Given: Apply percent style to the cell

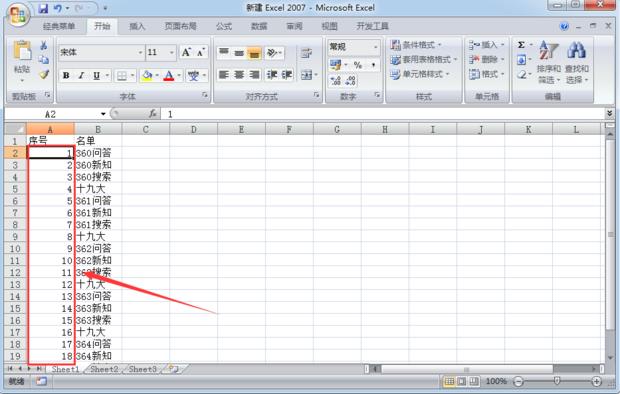Looking at the screenshot, I should [x=358, y=65].
